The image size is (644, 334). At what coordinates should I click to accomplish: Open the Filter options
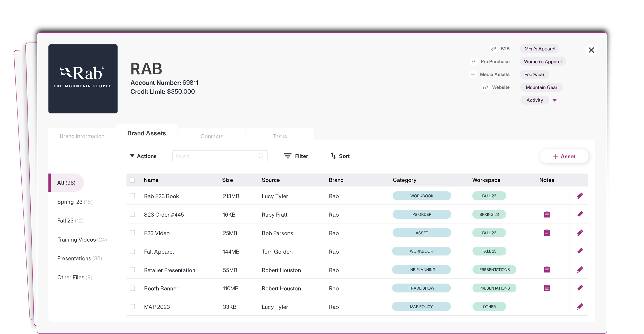coord(296,156)
